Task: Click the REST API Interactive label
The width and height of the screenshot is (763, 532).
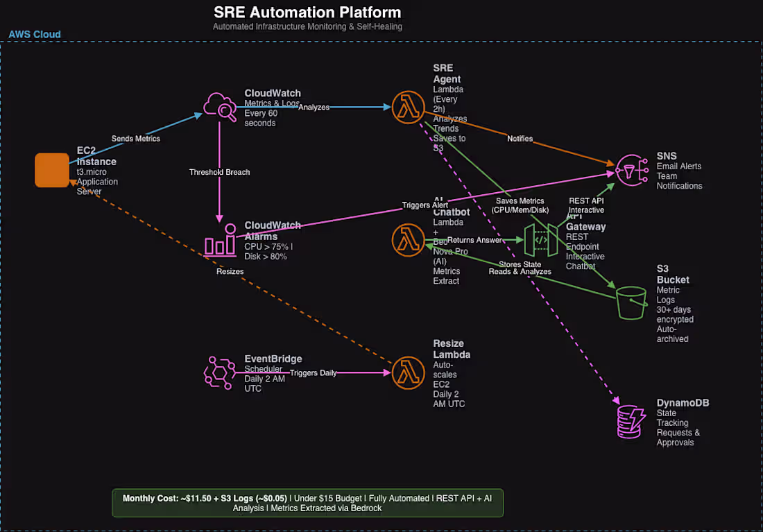Action: click(x=586, y=205)
